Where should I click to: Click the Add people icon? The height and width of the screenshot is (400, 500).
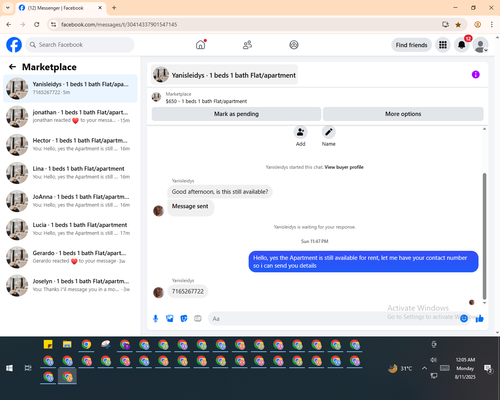(x=300, y=132)
